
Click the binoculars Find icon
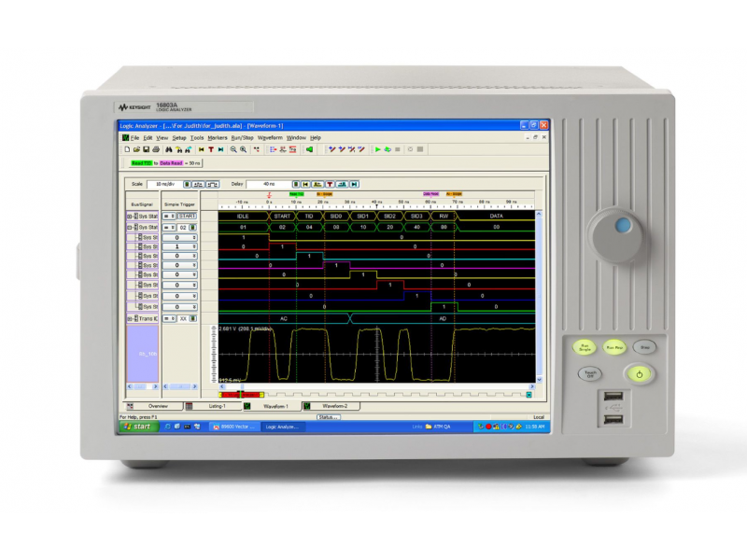point(169,148)
